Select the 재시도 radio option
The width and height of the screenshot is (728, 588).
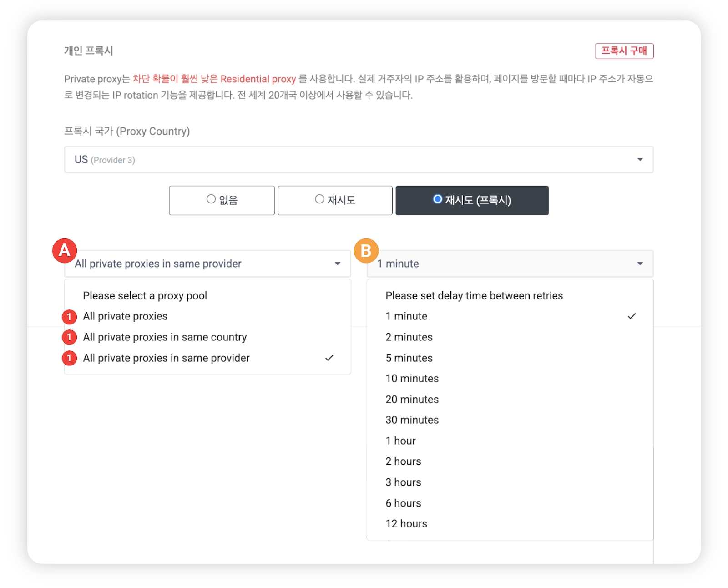[335, 200]
